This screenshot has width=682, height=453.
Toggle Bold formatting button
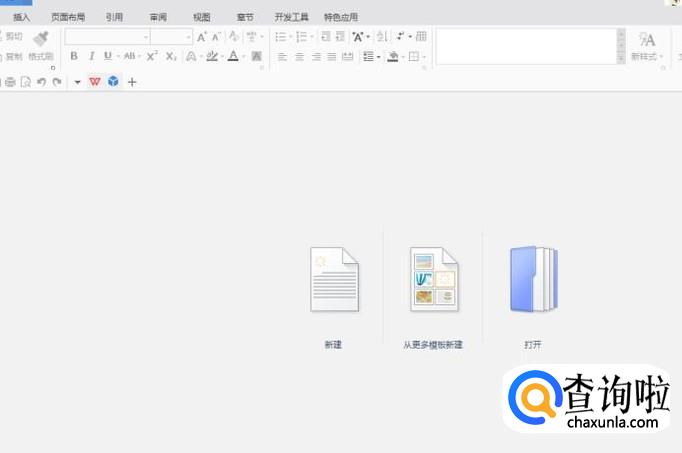tap(74, 56)
